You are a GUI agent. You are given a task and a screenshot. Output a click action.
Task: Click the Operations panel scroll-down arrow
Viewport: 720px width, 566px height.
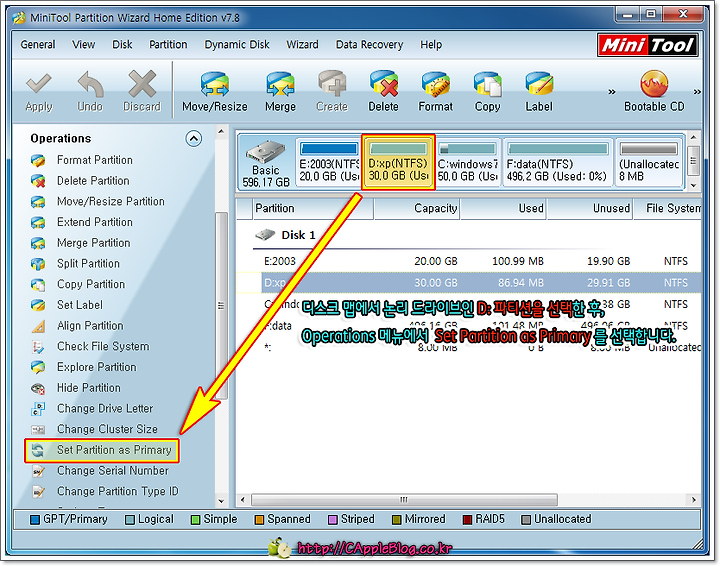(x=221, y=501)
